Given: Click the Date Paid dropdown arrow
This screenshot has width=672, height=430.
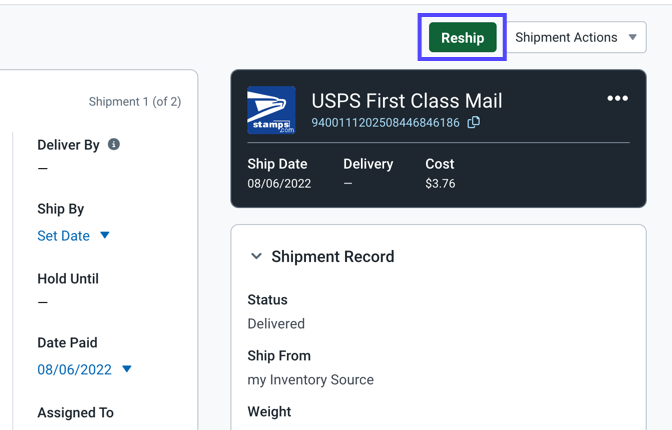Looking at the screenshot, I should pyautogui.click(x=126, y=369).
